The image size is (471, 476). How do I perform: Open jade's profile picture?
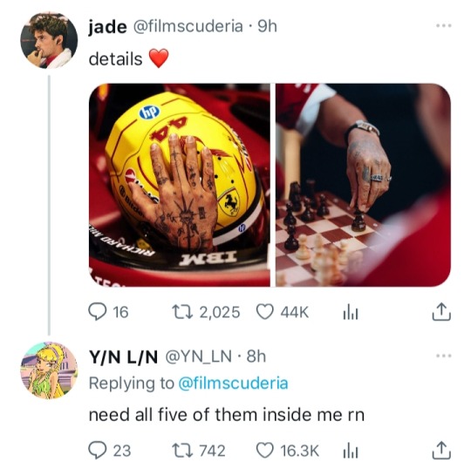tap(49, 40)
